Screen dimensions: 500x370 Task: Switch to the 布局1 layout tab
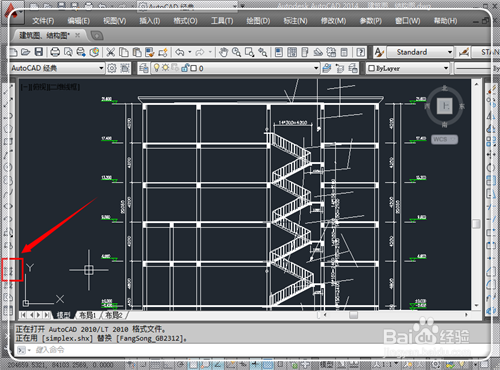[88, 315]
